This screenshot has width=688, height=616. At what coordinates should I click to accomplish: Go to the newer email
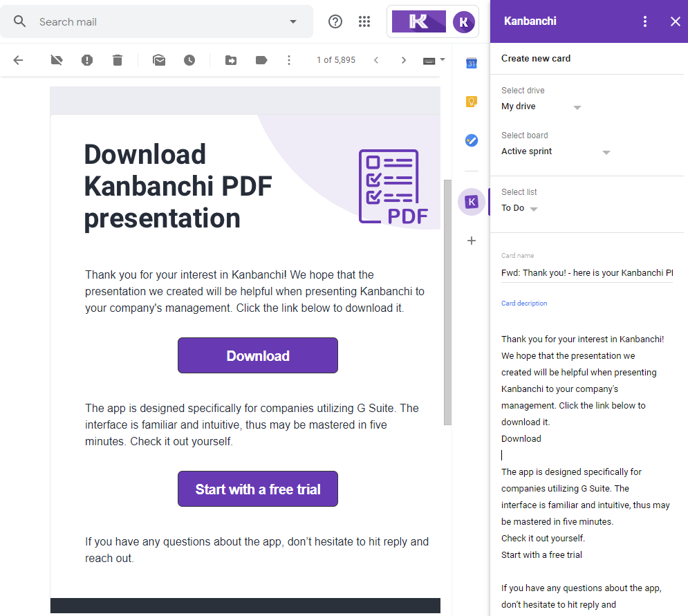pos(376,60)
